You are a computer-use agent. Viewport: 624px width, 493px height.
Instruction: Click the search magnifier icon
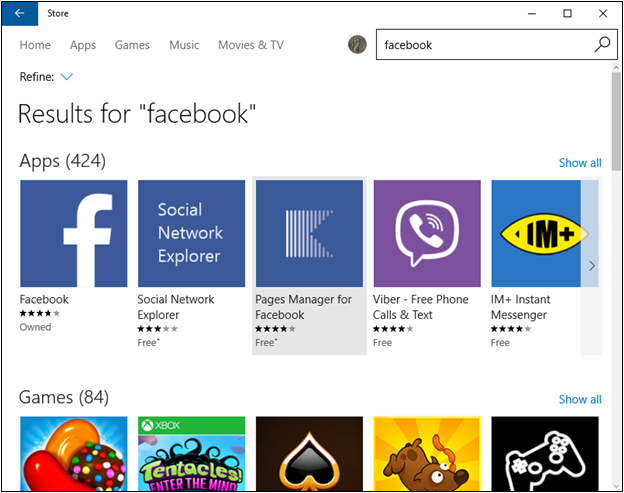[601, 45]
